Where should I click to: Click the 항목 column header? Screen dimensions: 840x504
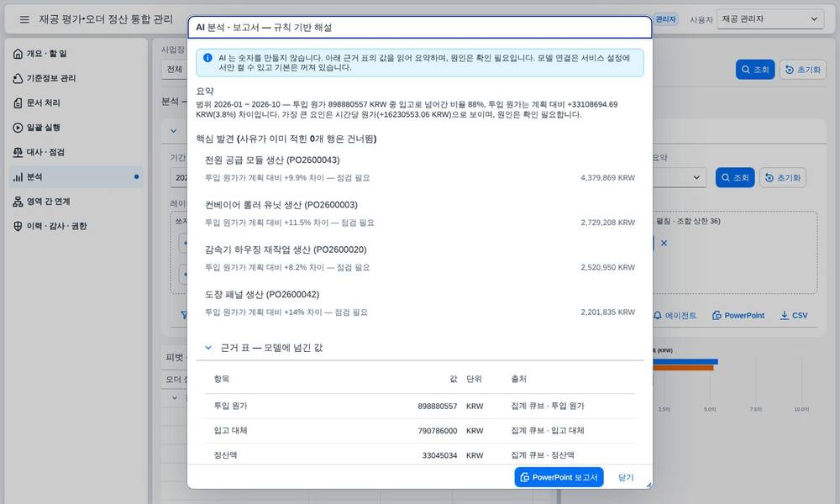pyautogui.click(x=222, y=379)
